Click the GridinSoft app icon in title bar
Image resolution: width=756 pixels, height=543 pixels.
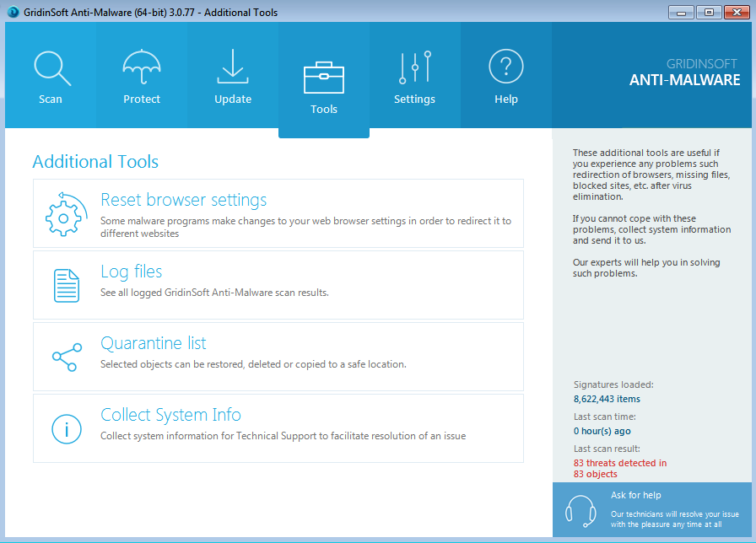coord(13,12)
